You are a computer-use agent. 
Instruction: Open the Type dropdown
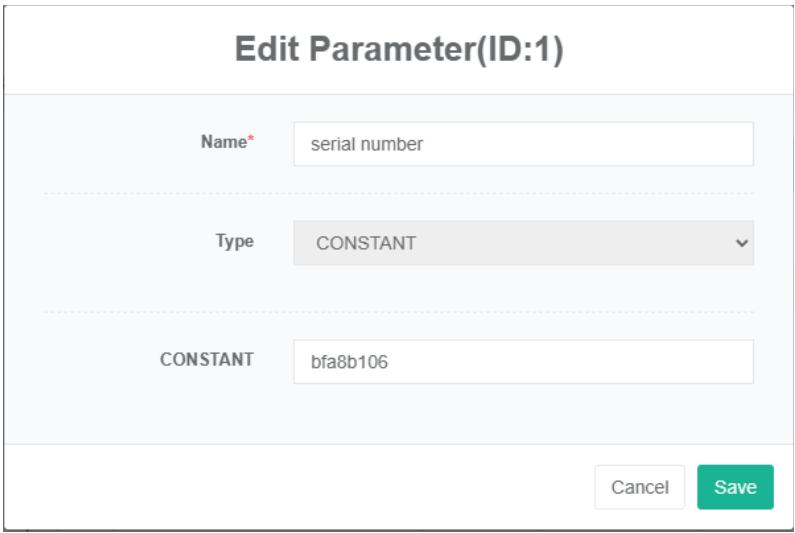click(x=522, y=243)
